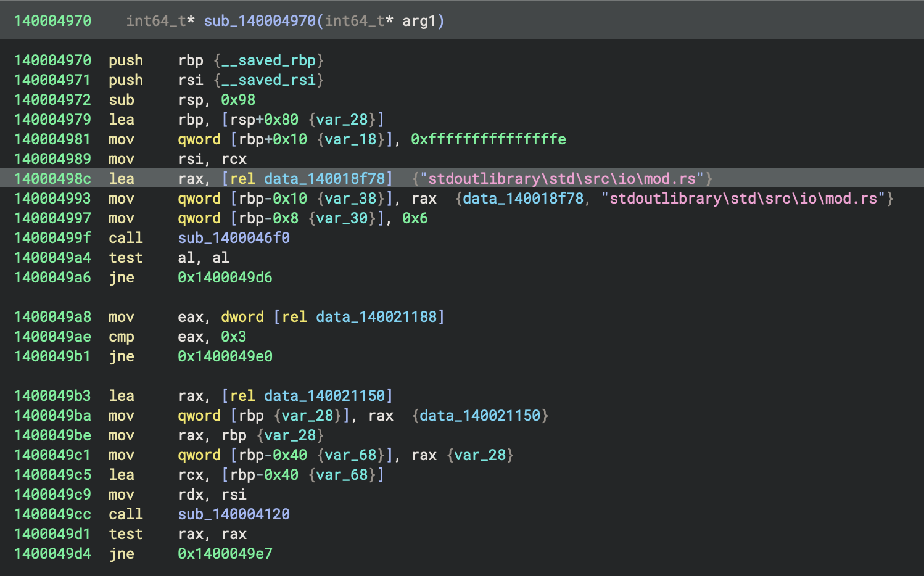Jump to branch target 0x1400049e7
Image resolution: width=924 pixels, height=576 pixels.
225,554
